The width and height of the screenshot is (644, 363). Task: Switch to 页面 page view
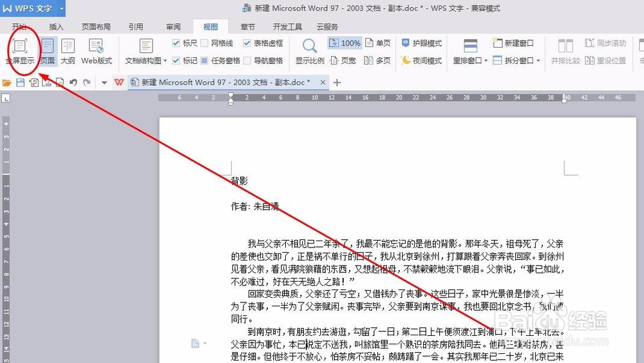48,52
